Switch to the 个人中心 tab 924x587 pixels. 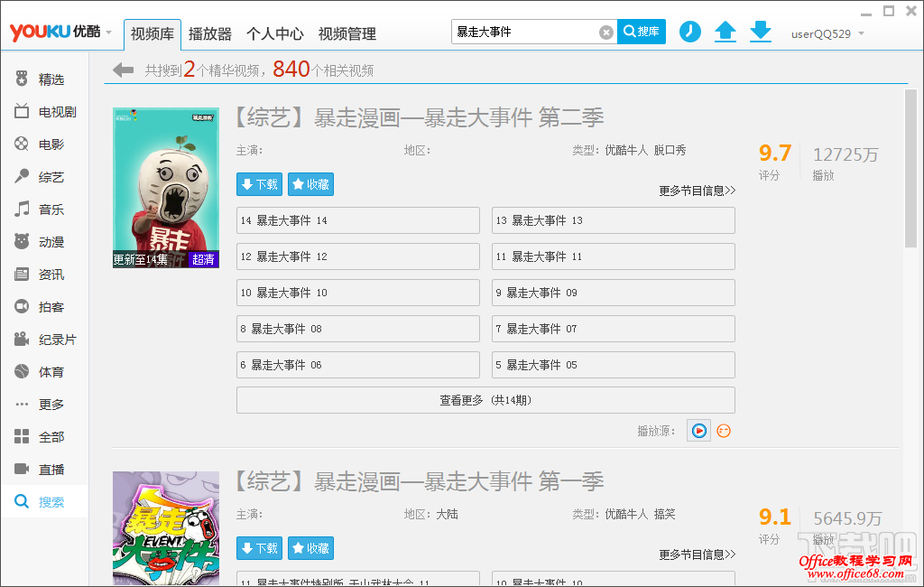(x=274, y=33)
